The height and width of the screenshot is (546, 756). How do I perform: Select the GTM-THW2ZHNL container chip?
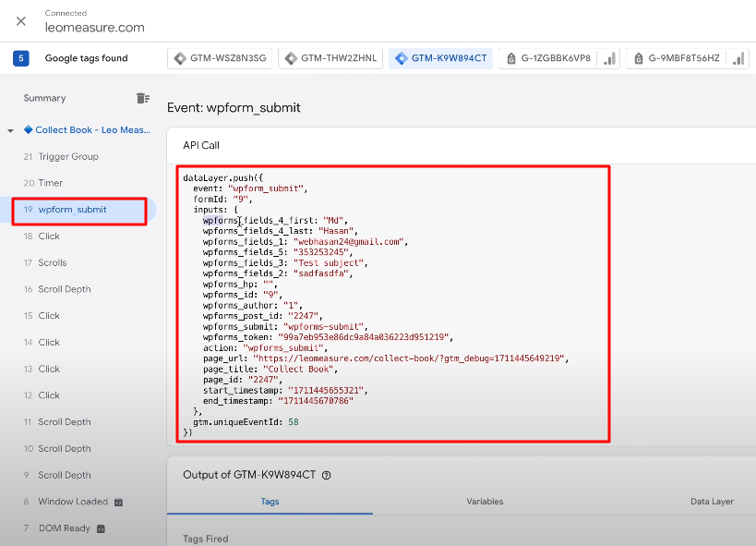pos(330,58)
